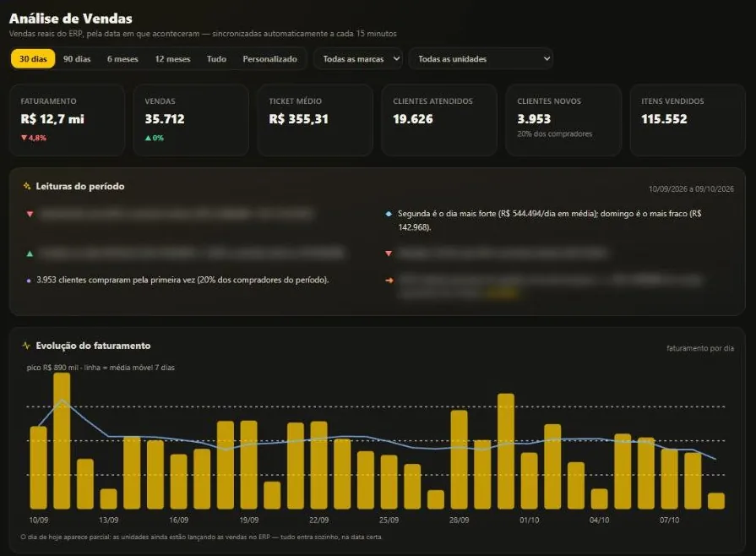Open the Clientes Atendidos 19.626 card

439,120
